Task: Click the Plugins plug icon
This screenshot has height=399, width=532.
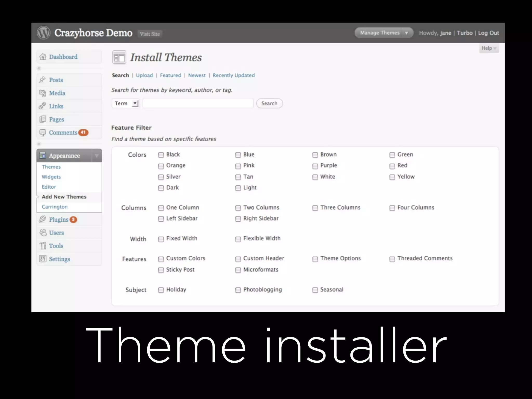Action: [42, 219]
